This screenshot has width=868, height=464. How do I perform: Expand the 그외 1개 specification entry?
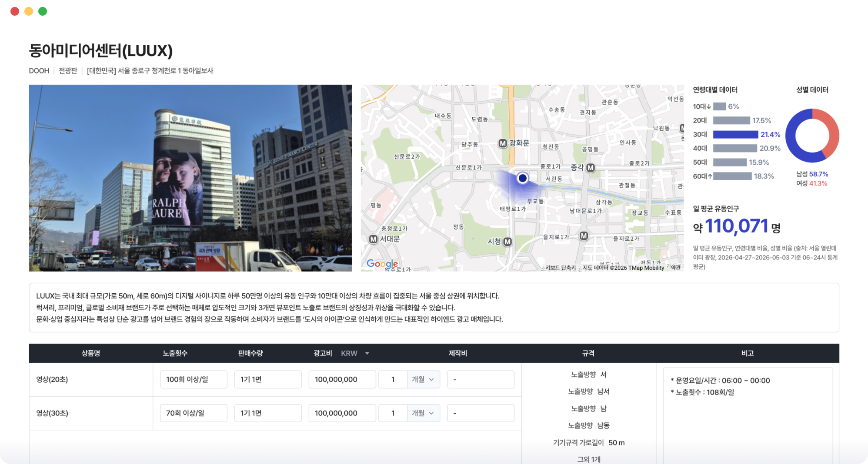point(588,459)
